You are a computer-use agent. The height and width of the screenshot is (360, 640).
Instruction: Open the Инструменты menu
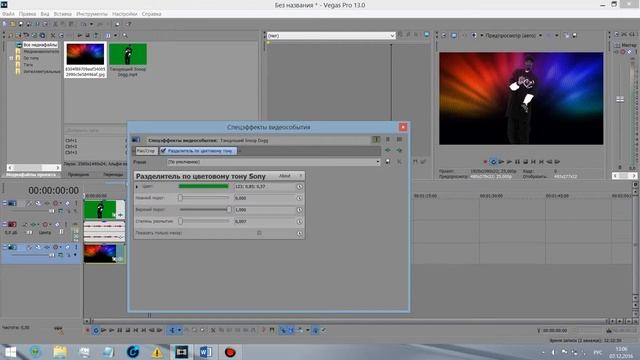click(x=92, y=14)
